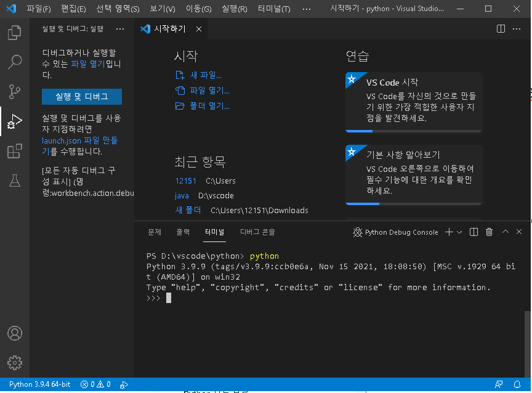Open the Manage gear settings icon
The width and height of the screenshot is (532, 393).
(x=15, y=363)
